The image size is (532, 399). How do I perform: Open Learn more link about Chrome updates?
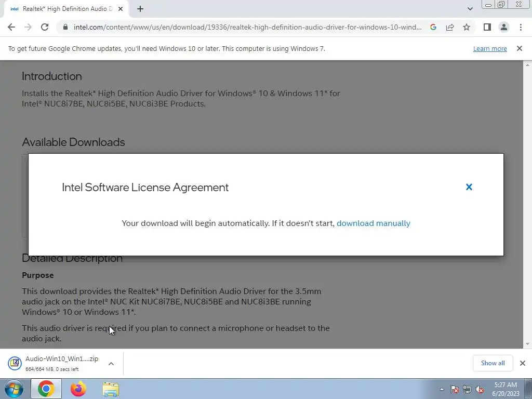(490, 48)
